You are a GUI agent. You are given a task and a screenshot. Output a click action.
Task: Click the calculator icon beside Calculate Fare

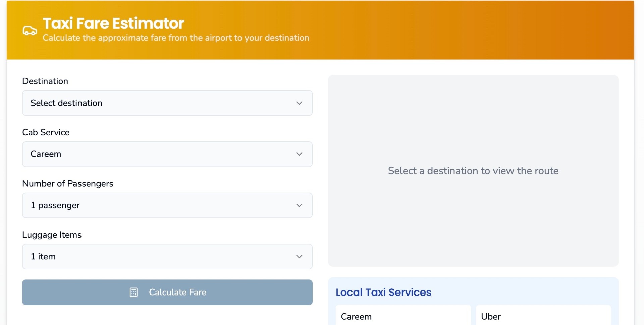133,292
